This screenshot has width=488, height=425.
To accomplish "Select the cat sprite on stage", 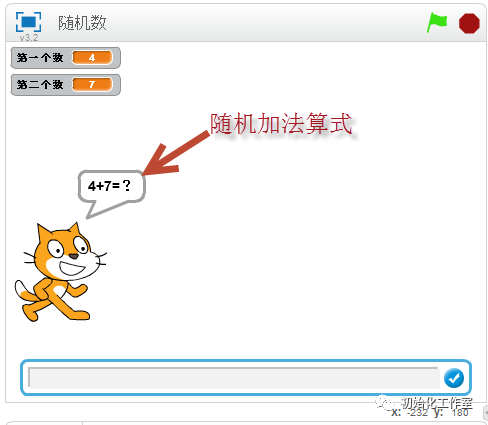I will point(61,272).
